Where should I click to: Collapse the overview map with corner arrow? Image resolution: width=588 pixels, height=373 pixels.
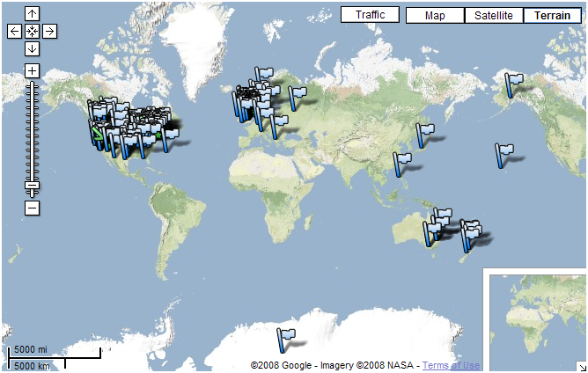point(582,367)
